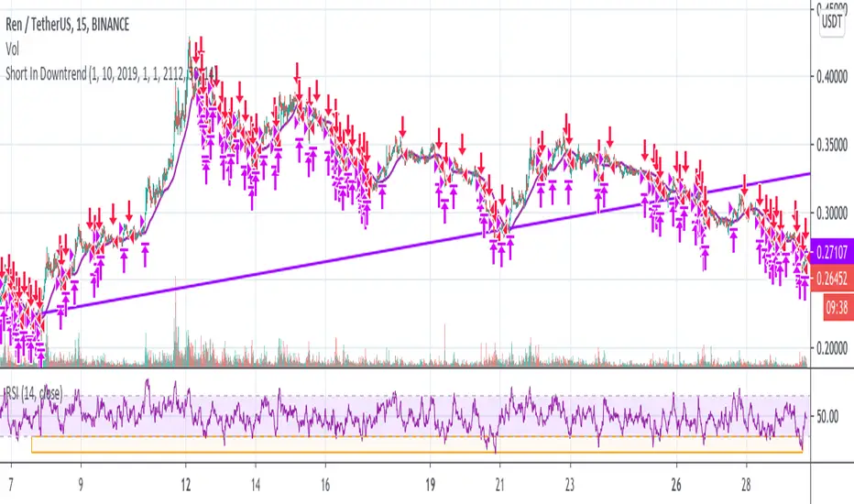Click date label 16 on time axis
This screenshot has height=504, width=854.
click(x=325, y=485)
